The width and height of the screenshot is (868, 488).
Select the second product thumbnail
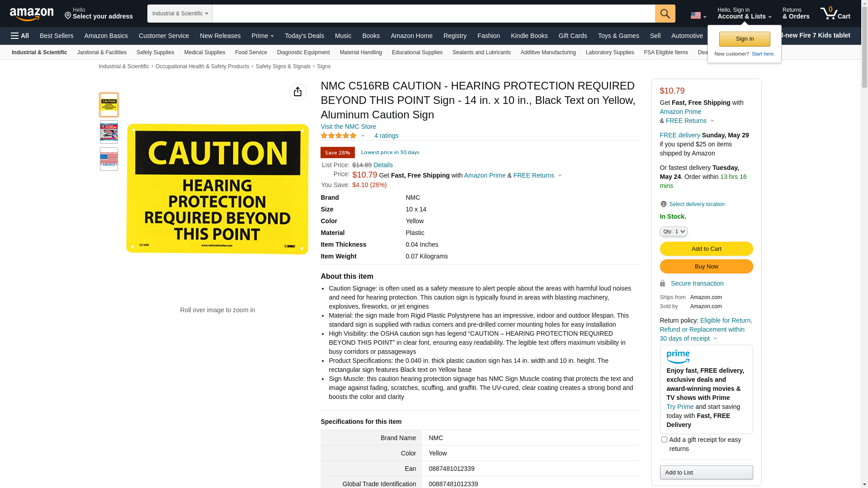click(109, 132)
